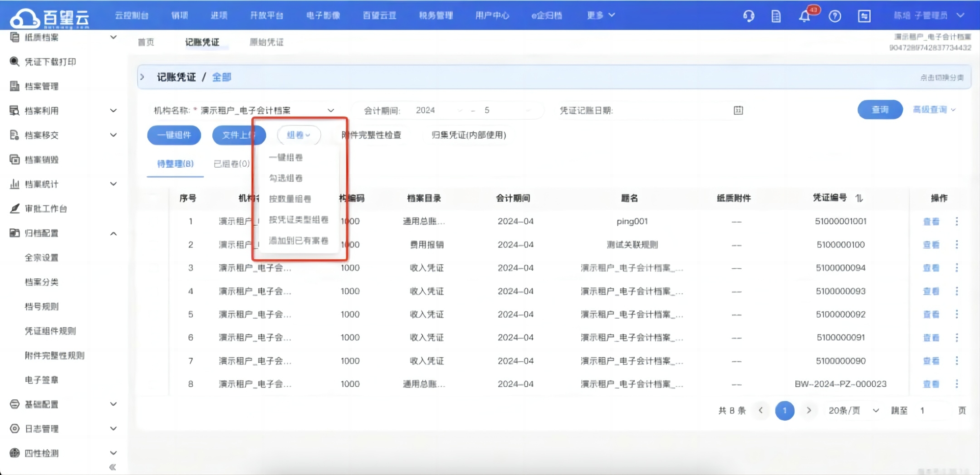Click the square window icon in top bar
Image resolution: width=980 pixels, height=475 pixels.
click(x=864, y=16)
